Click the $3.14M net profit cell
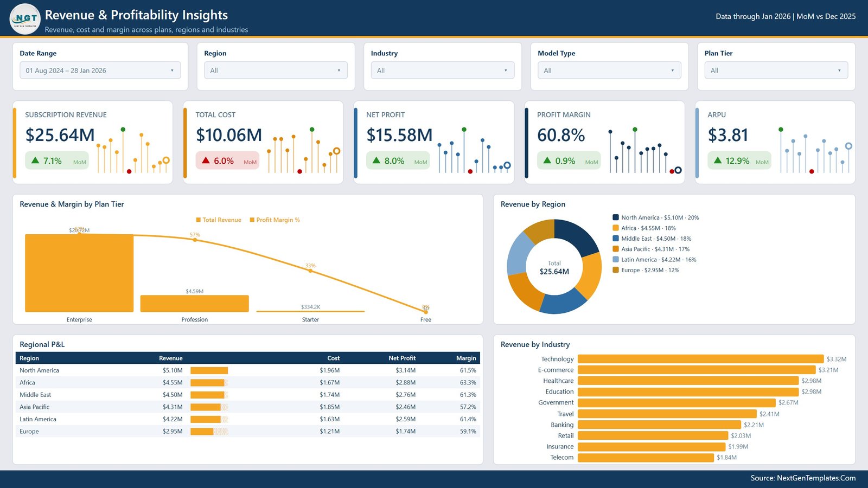 point(405,370)
